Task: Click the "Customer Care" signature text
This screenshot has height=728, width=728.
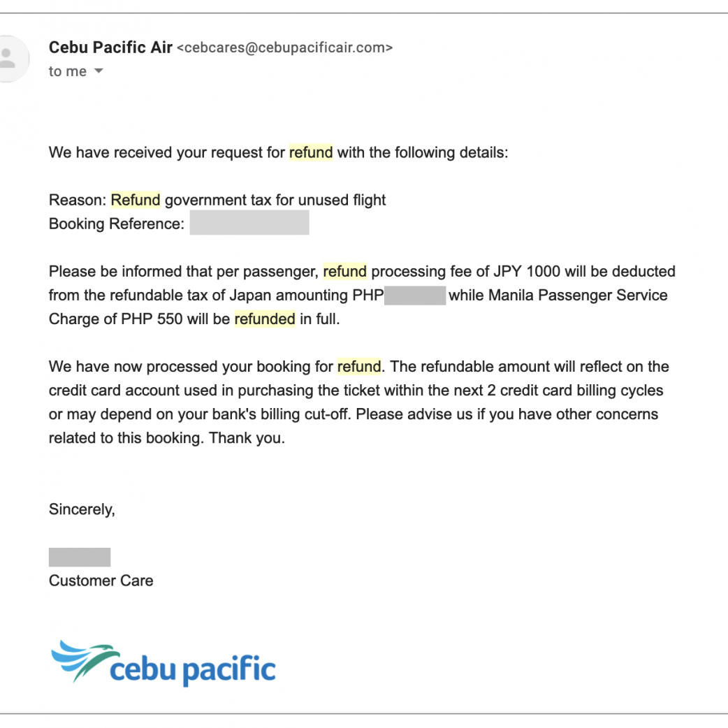Action: pyautogui.click(x=101, y=581)
